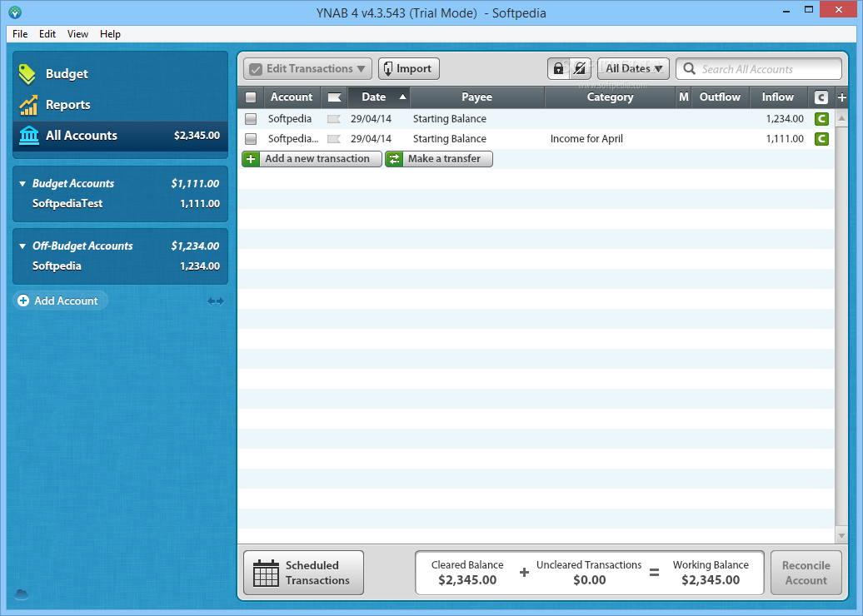
Task: Click the cleared column header C icon
Action: [821, 97]
